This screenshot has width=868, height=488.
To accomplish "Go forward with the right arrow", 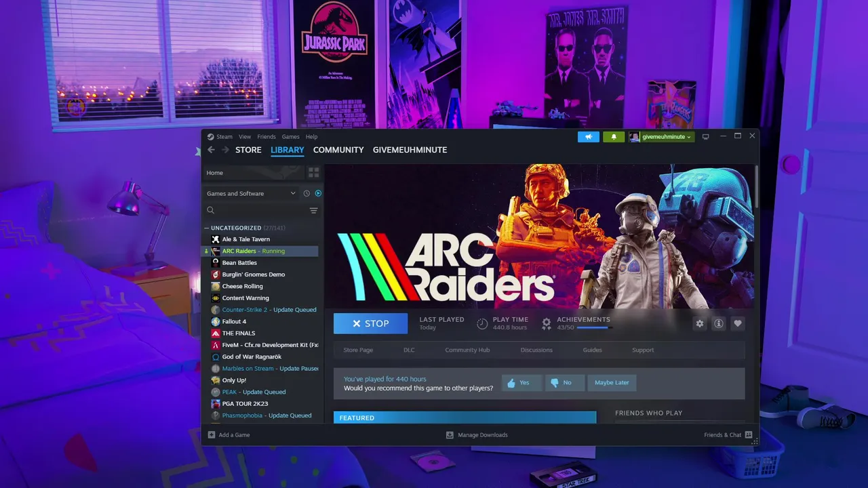I will click(225, 150).
